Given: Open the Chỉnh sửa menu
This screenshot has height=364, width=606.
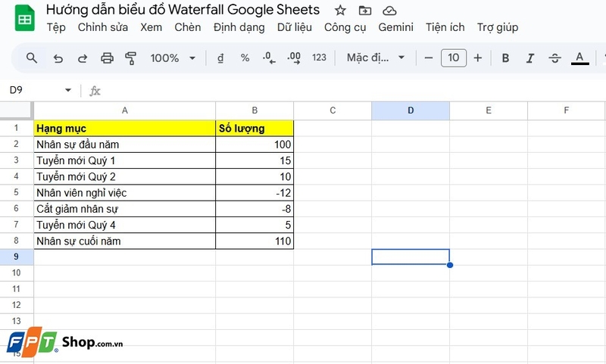Looking at the screenshot, I should click(103, 27).
